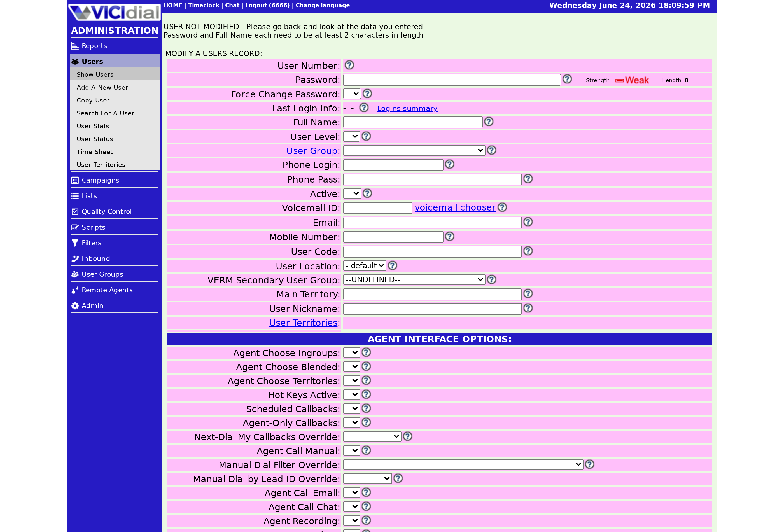Open the voicemail chooser link
This screenshot has height=532, width=784.
455,207
